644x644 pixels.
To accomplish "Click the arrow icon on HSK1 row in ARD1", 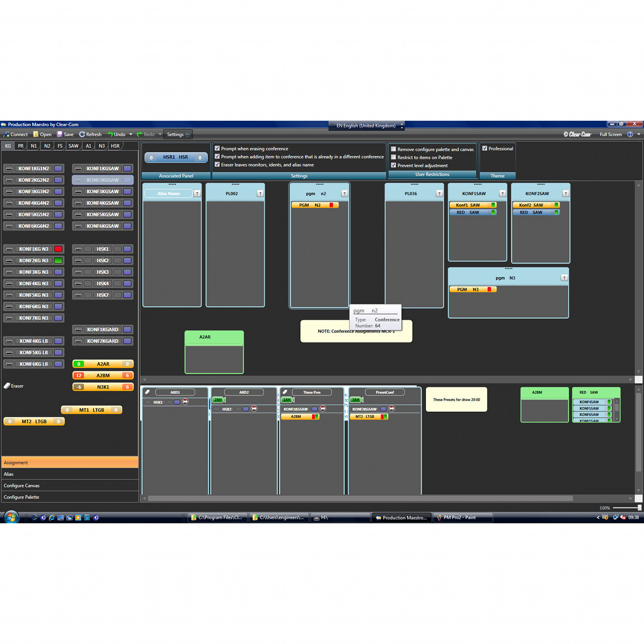I will pyautogui.click(x=185, y=402).
